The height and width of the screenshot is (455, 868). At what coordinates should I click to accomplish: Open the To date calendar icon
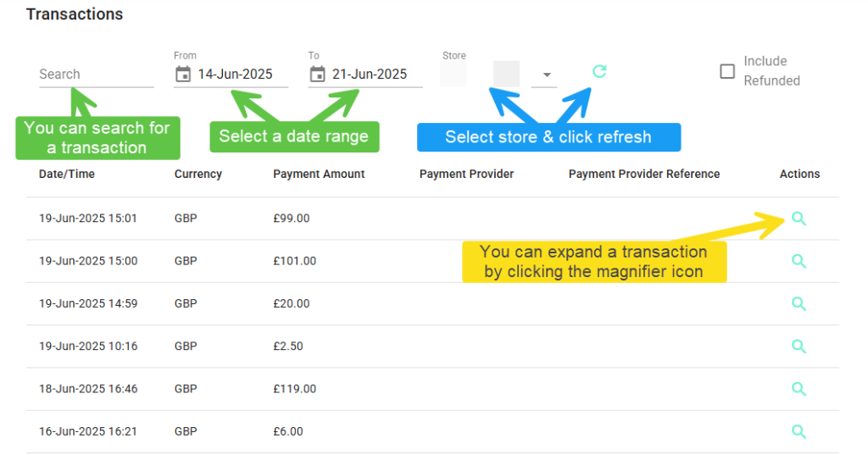[x=317, y=75]
